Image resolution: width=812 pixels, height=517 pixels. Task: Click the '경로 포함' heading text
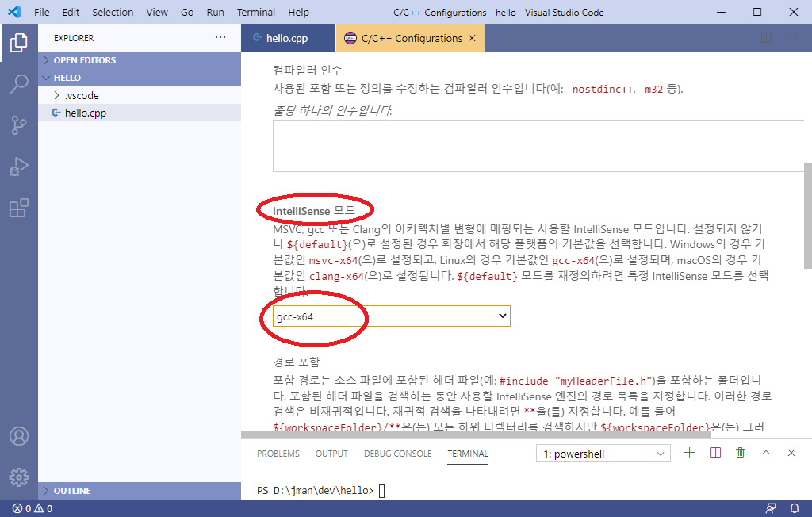[297, 362]
